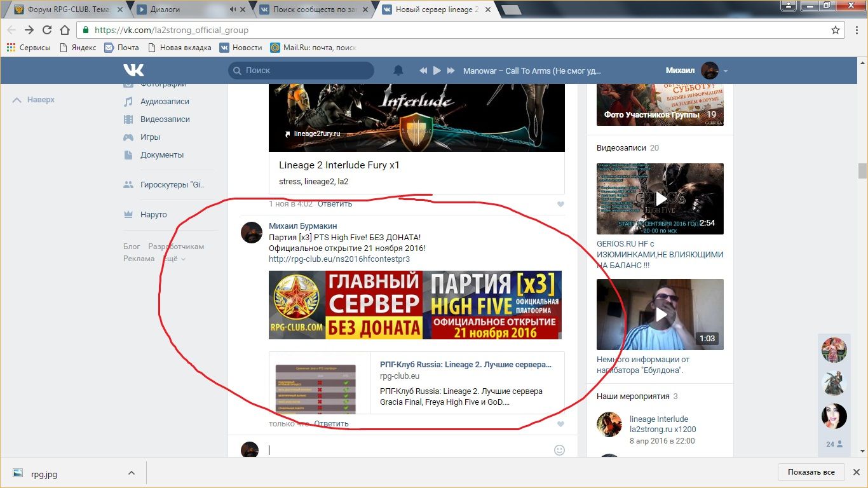Click the VK logo in header
The height and width of the screenshot is (488, 868).
pyautogui.click(x=133, y=71)
